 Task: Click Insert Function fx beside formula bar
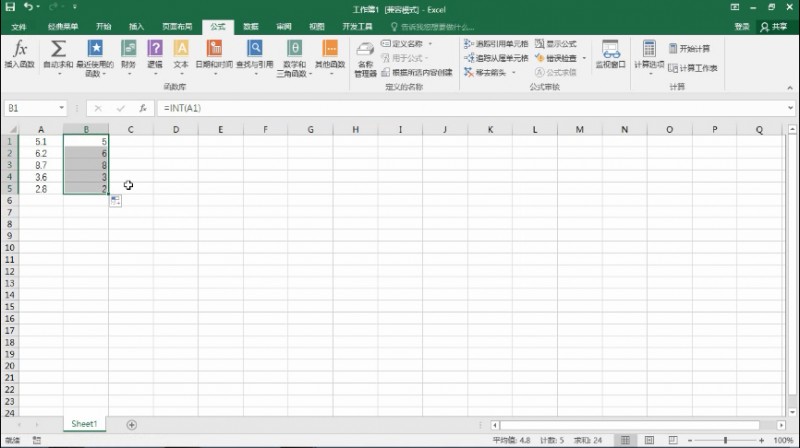click(x=143, y=108)
